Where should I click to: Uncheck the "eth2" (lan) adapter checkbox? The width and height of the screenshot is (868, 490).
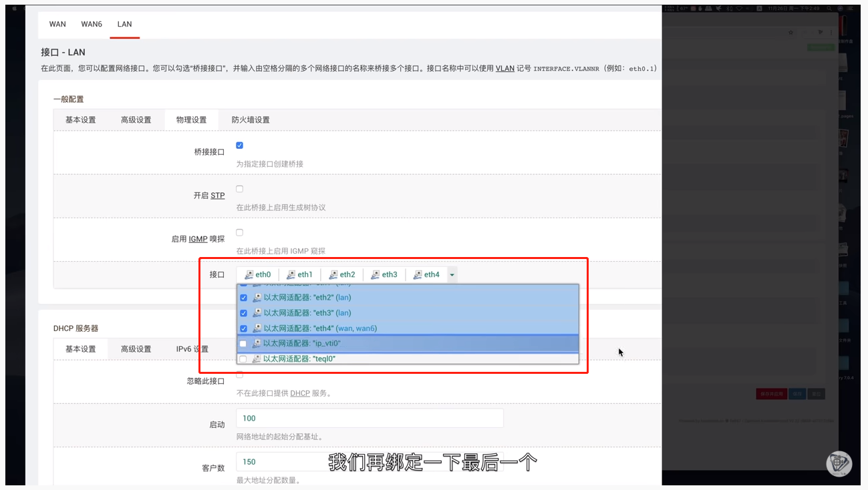243,298
